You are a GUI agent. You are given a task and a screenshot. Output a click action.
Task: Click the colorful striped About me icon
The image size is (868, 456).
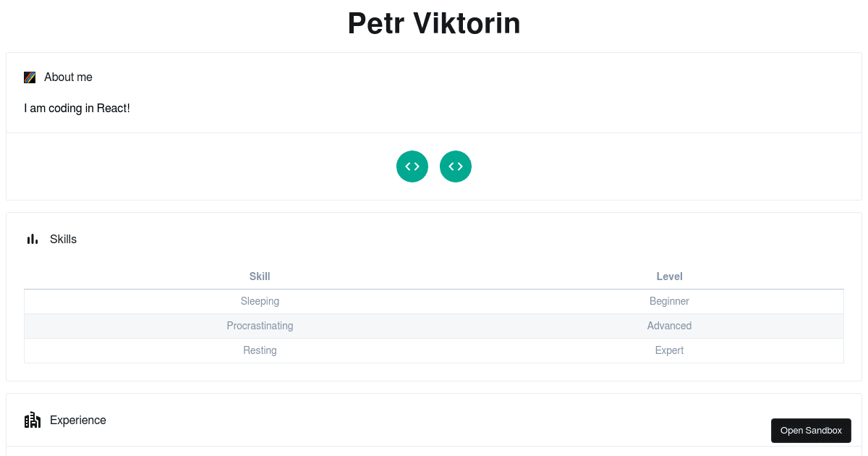(30, 77)
